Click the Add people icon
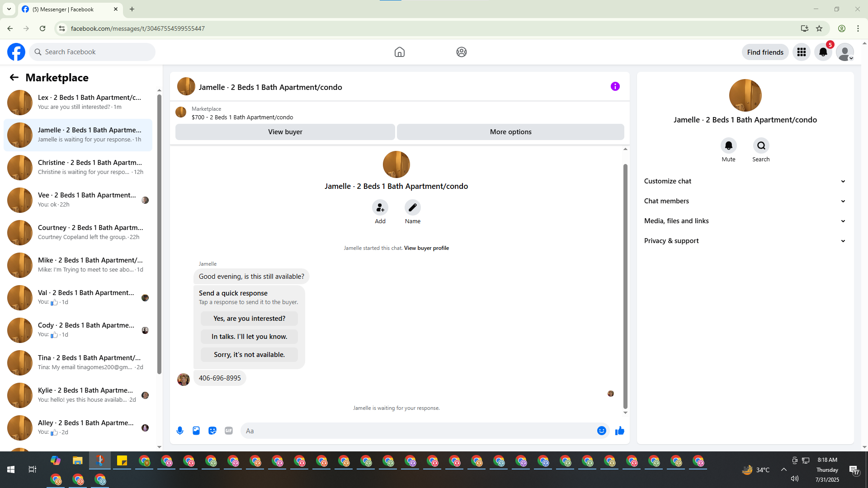 380,207
